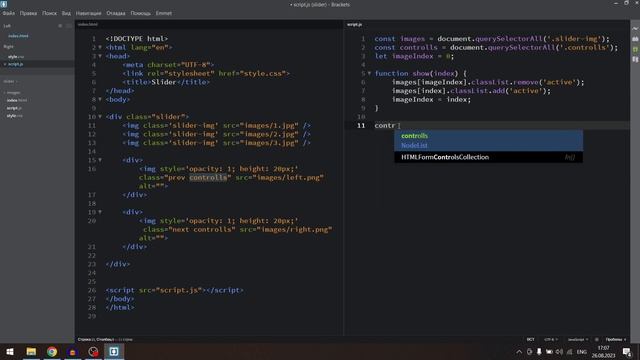Click the fourth icon in right toolbar
640x360 pixels.
[635, 59]
